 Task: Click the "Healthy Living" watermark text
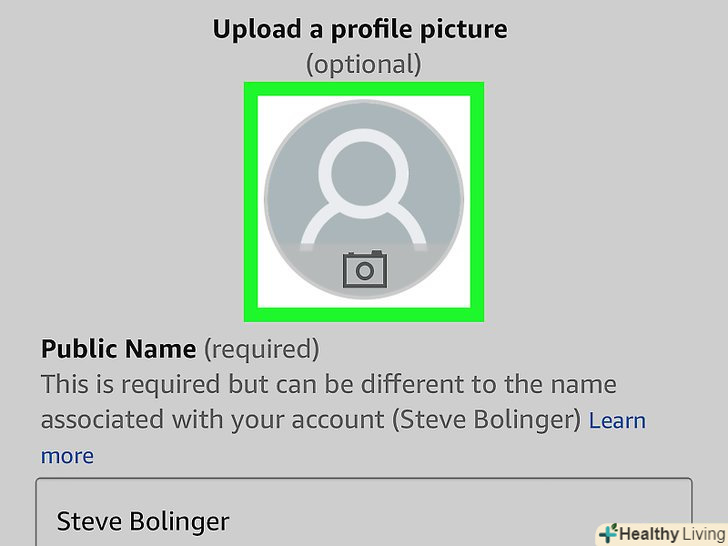(x=673, y=534)
